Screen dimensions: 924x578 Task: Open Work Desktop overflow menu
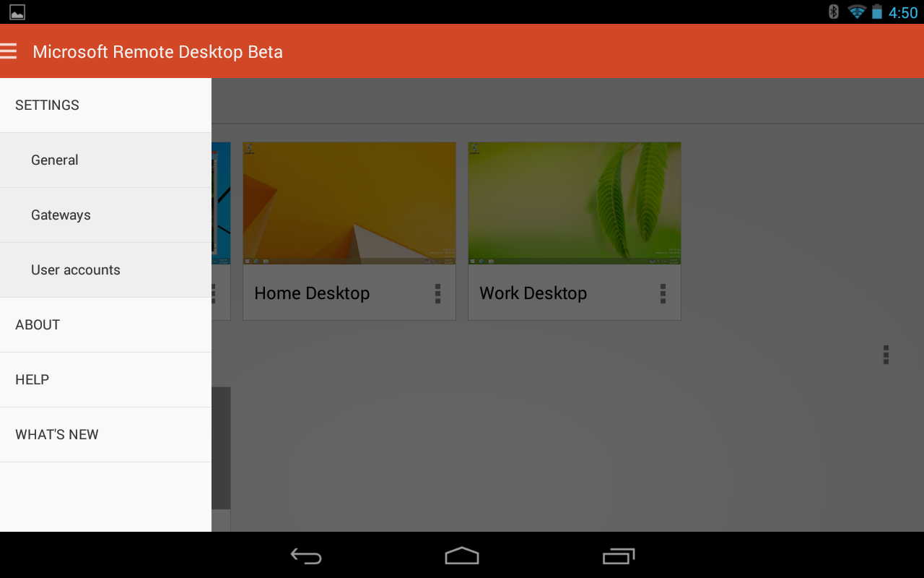[x=663, y=293]
